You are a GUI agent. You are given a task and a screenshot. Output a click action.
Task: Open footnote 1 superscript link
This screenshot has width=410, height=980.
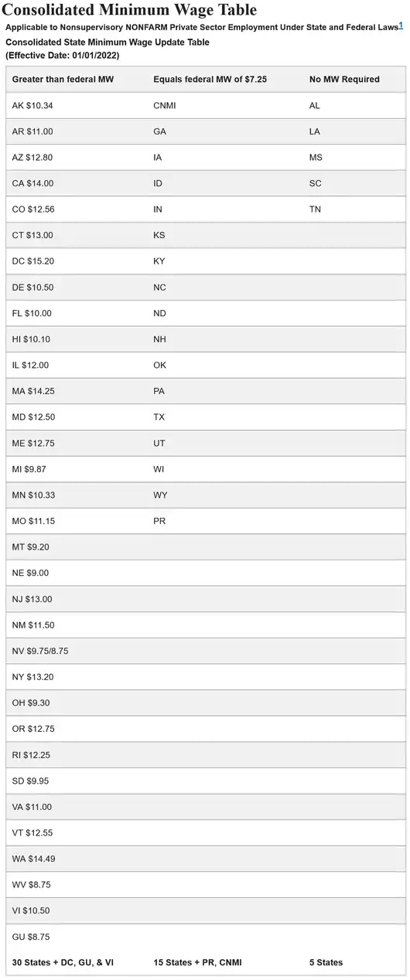401,26
